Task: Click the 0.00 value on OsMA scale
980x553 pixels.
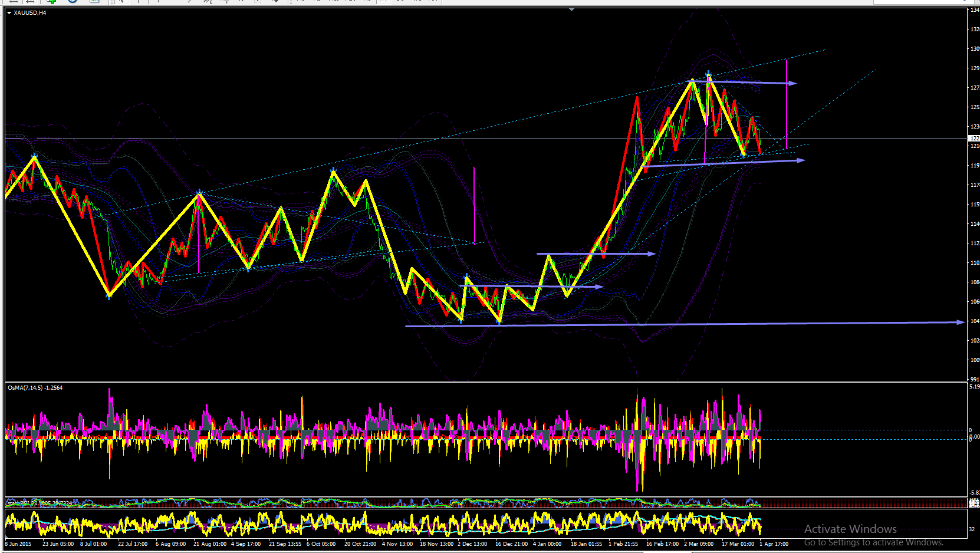Action: 974,437
